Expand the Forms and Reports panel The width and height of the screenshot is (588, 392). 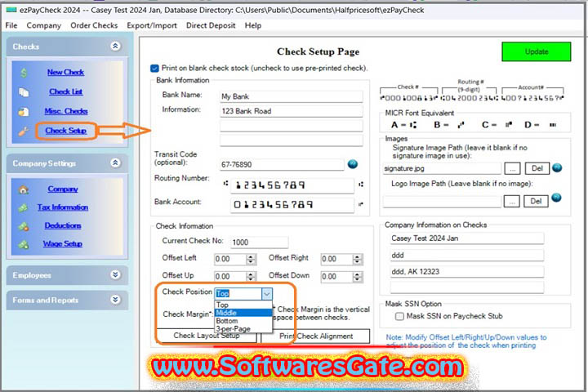coord(115,300)
